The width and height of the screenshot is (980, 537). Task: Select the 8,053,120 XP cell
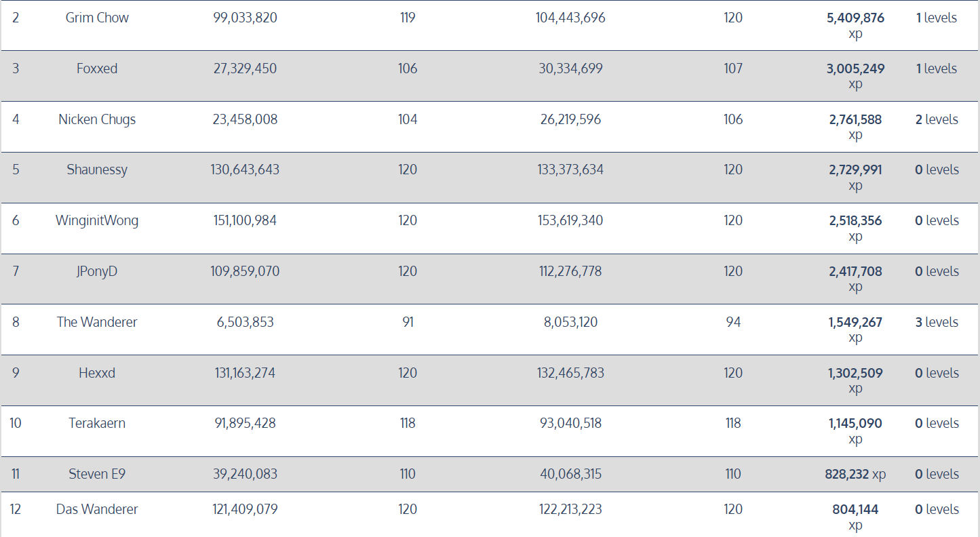[x=570, y=322]
